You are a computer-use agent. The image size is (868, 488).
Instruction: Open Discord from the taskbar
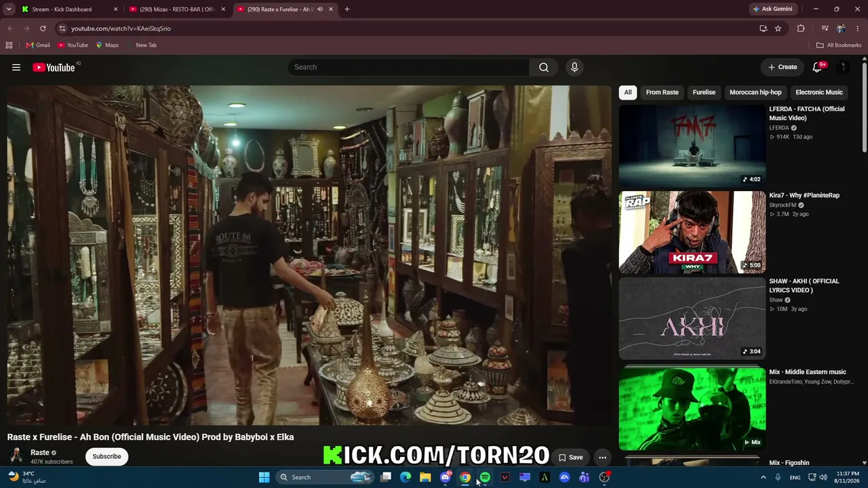pyautogui.click(x=446, y=477)
